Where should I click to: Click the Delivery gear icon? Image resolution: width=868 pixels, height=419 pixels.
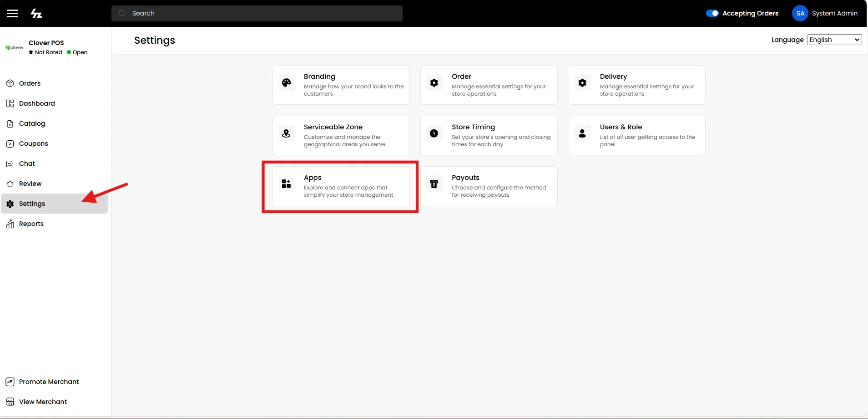(582, 83)
